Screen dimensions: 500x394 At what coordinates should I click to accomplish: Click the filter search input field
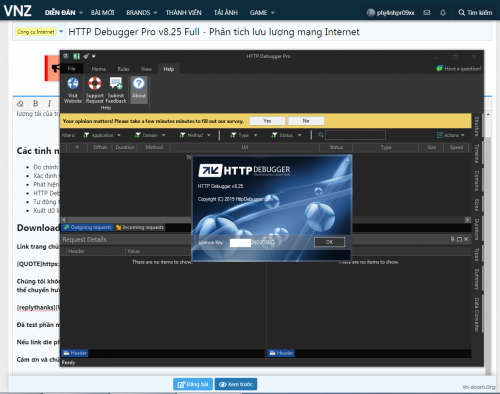tap(355, 135)
